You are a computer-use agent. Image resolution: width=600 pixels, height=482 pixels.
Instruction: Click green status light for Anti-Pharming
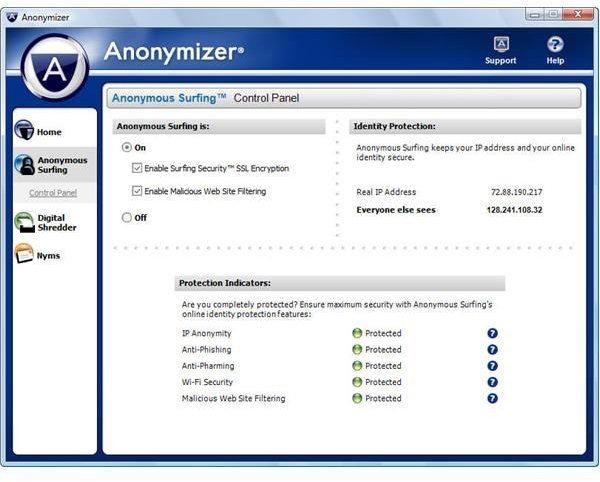coord(357,366)
